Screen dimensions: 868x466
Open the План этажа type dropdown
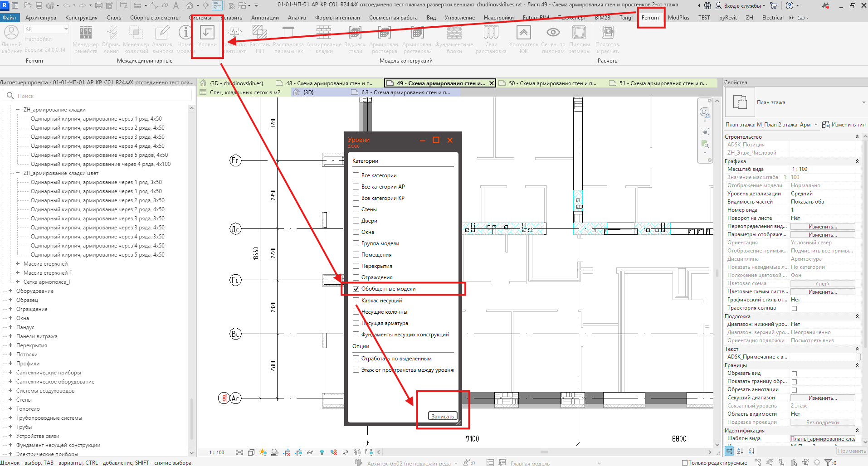(863, 102)
